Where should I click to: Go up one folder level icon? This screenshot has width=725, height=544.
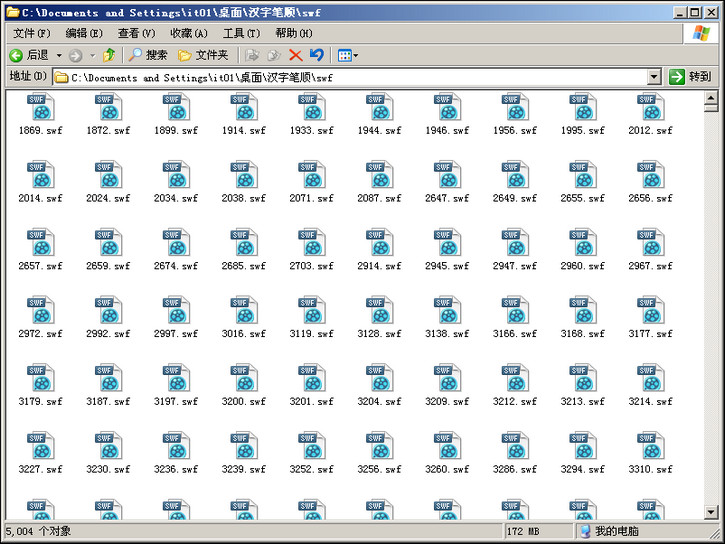tap(109, 55)
